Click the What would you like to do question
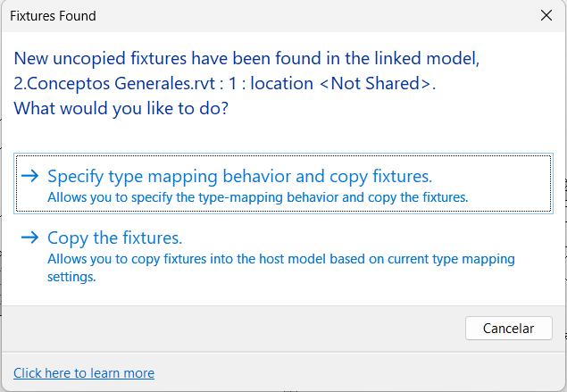 [x=121, y=109]
